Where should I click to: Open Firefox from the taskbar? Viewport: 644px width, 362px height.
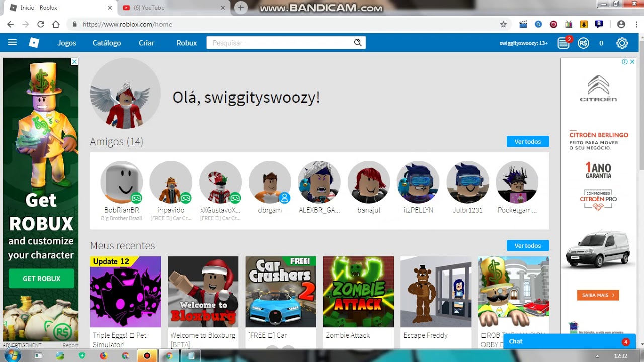point(104,356)
